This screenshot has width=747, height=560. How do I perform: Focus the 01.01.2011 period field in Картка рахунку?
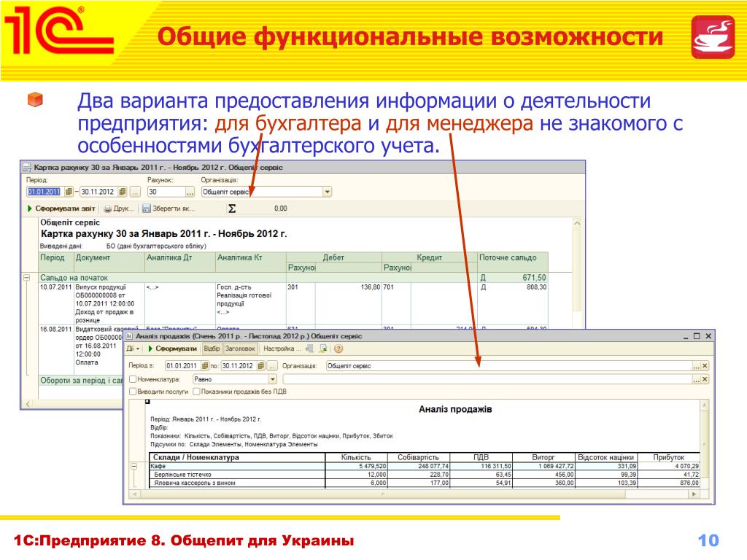coord(44,192)
